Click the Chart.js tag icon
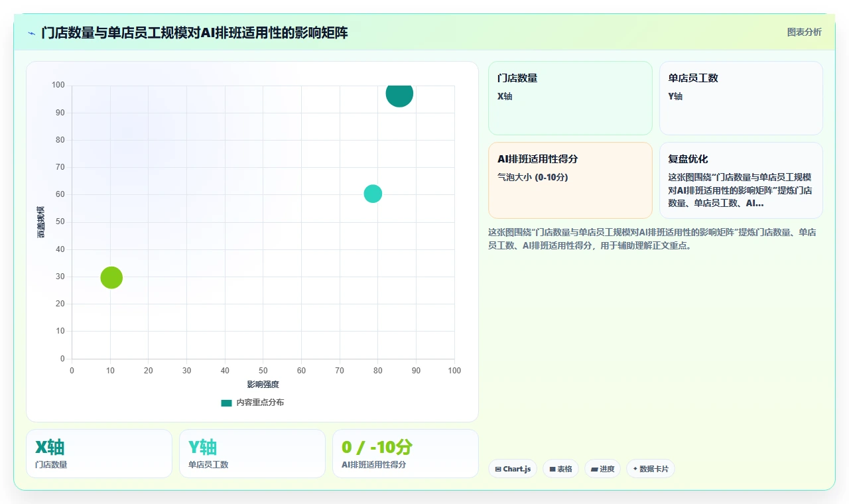The image size is (849, 504). tap(498, 469)
